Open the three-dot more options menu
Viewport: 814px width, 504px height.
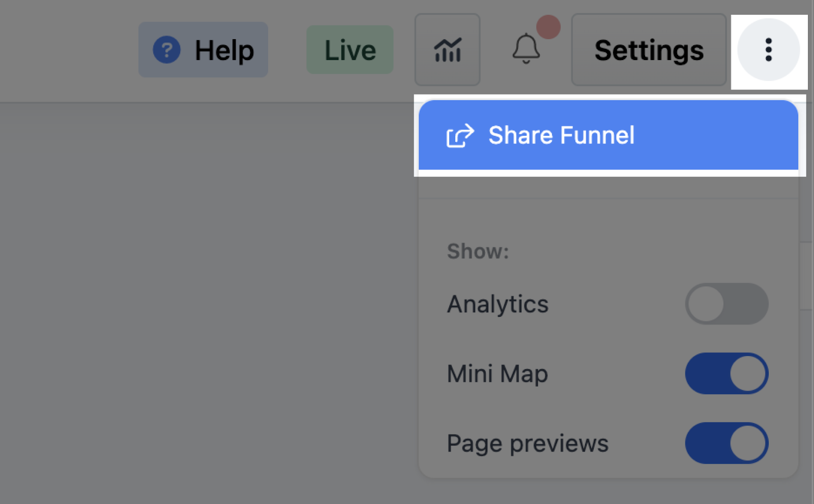[x=768, y=50]
